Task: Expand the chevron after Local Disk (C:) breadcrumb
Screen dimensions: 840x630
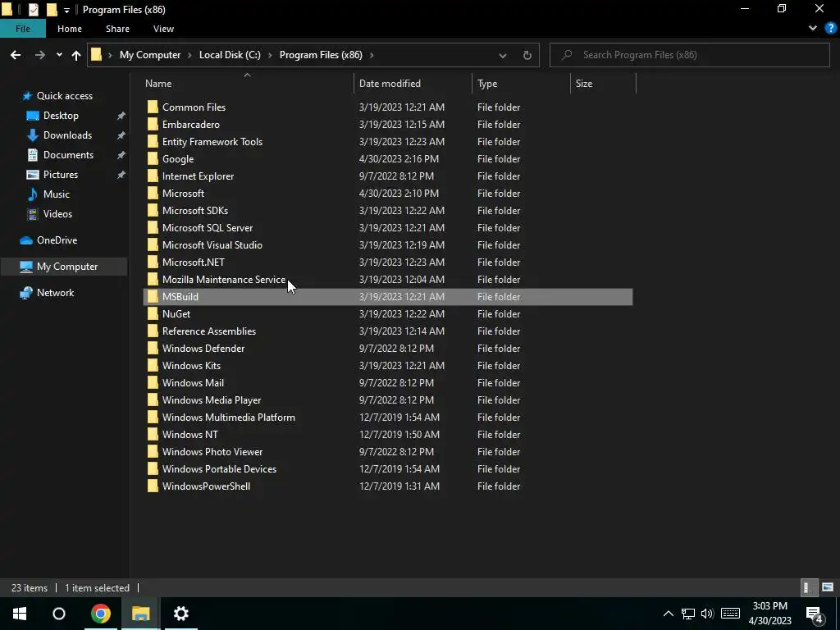Action: coord(269,55)
